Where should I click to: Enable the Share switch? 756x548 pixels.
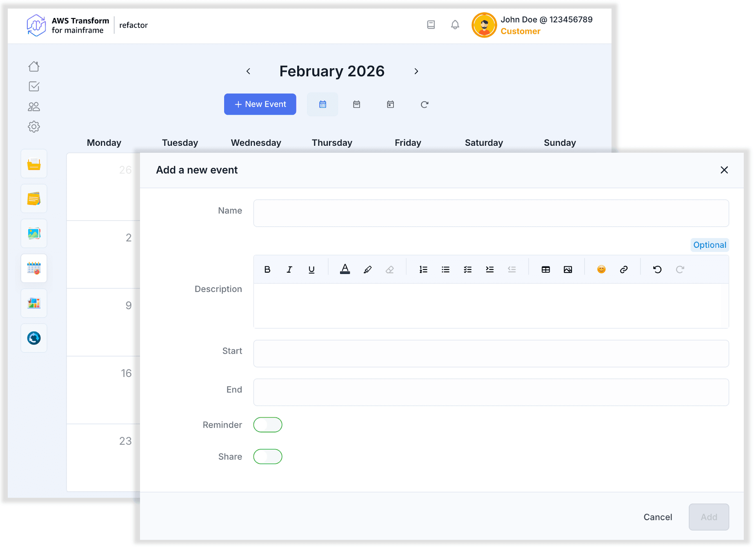point(268,457)
